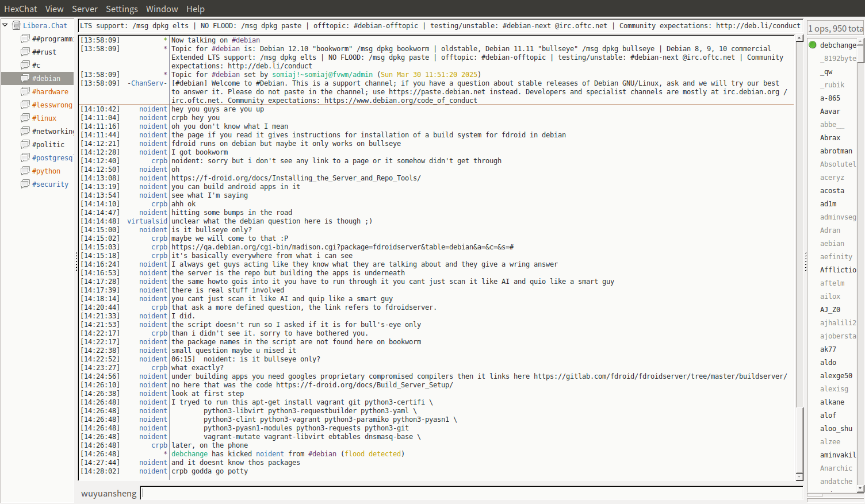This screenshot has width=865, height=504.
Task: Click the chat scrollbar up arrow
Action: pos(799,38)
